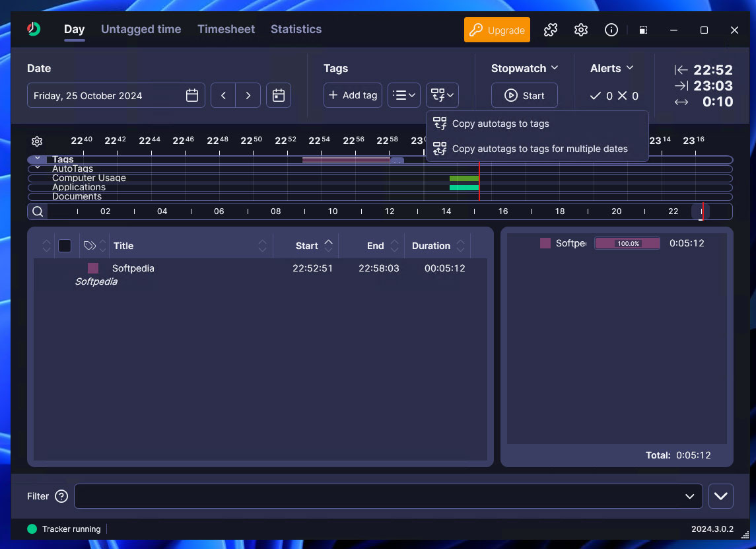
Task: Click the go-to-today calendar button
Action: [279, 96]
